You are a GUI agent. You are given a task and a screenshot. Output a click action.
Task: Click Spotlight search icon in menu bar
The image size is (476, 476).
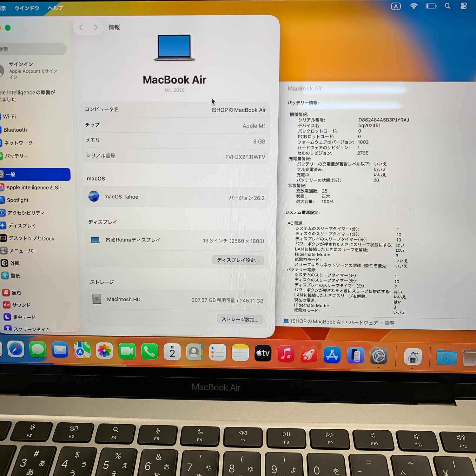447,6
